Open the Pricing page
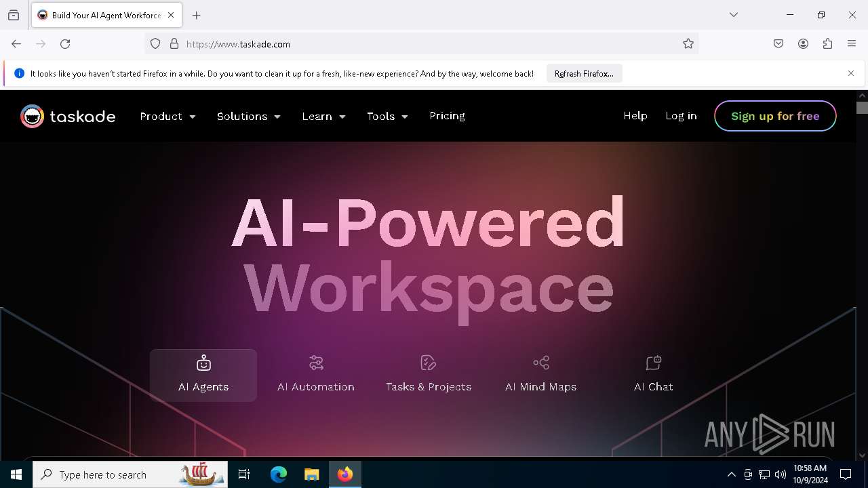 tap(447, 116)
